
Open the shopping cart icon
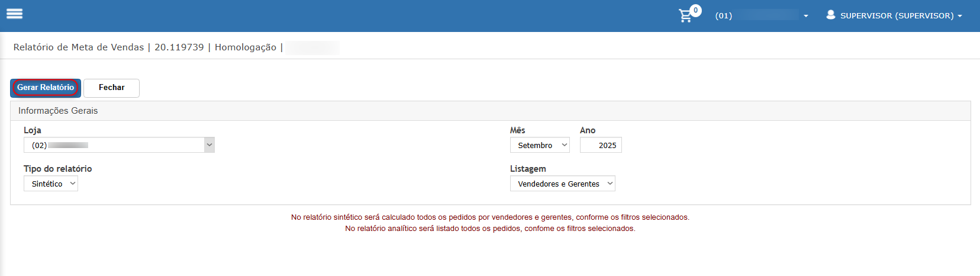pos(685,16)
